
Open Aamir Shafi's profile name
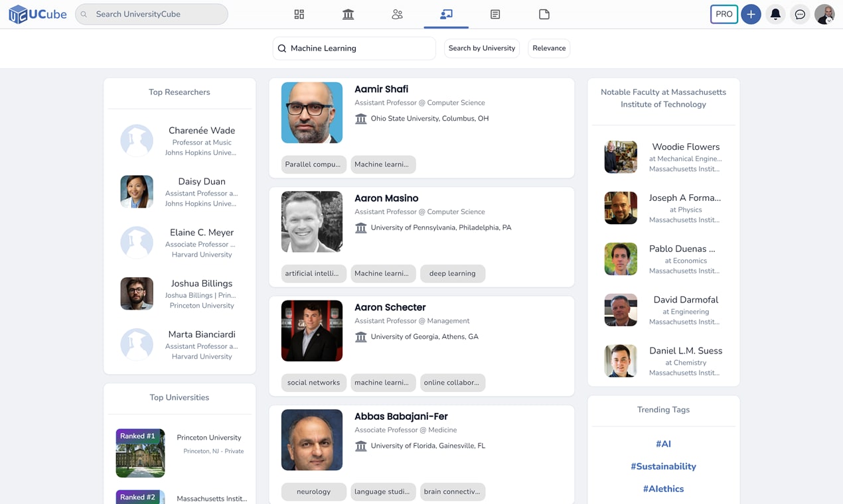coord(381,89)
